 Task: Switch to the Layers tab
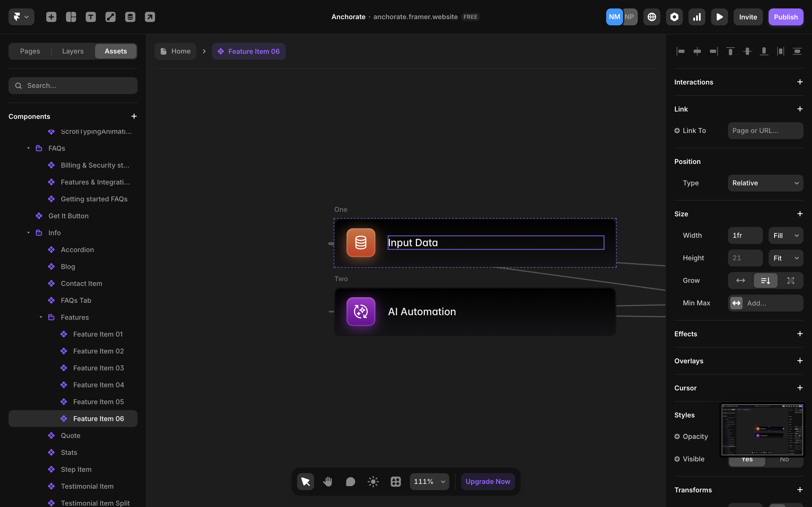click(72, 51)
